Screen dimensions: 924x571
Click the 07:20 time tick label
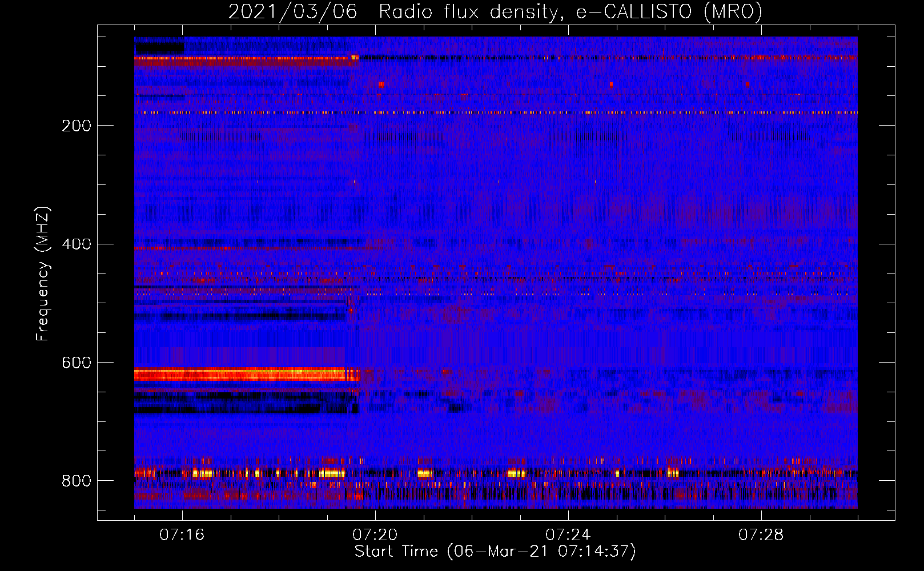(x=375, y=535)
